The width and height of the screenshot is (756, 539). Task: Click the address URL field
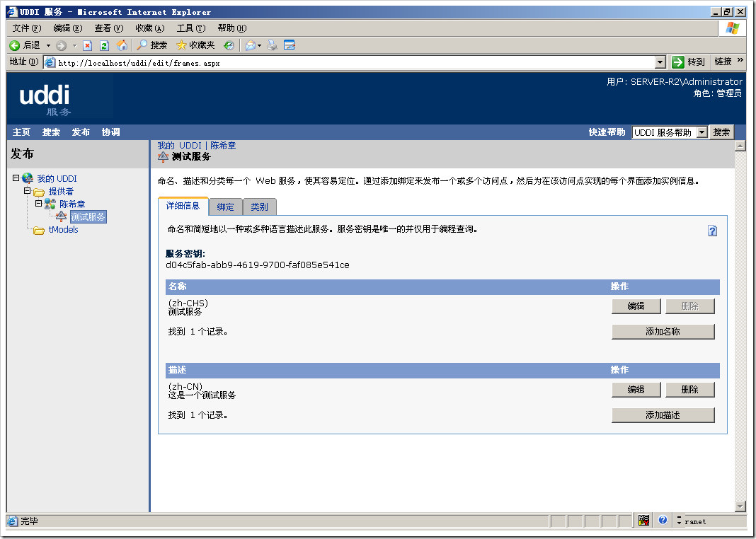355,63
